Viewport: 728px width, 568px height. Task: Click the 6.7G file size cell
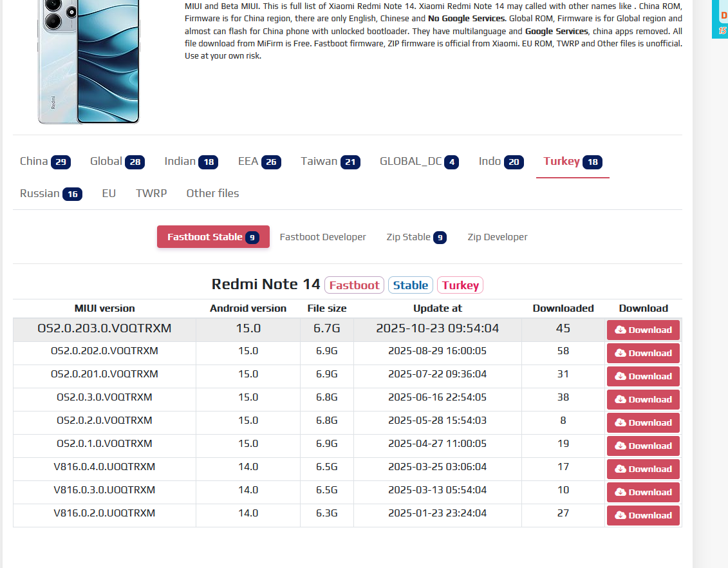(x=327, y=328)
